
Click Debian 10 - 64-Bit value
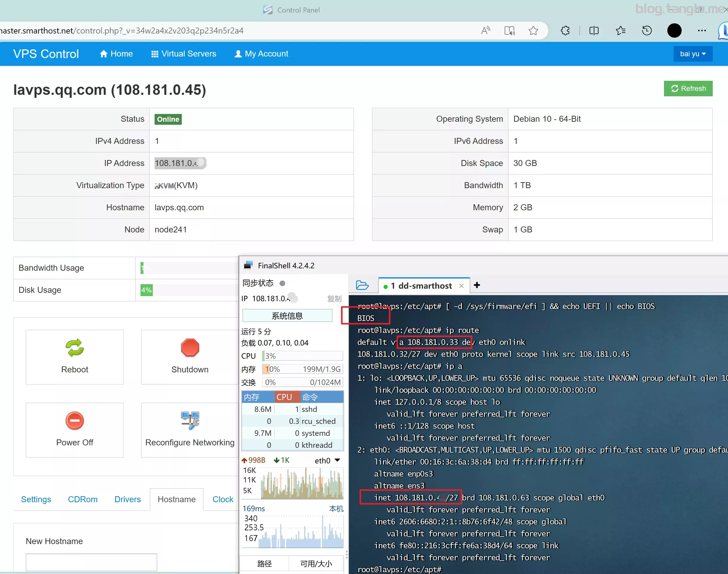tap(547, 119)
